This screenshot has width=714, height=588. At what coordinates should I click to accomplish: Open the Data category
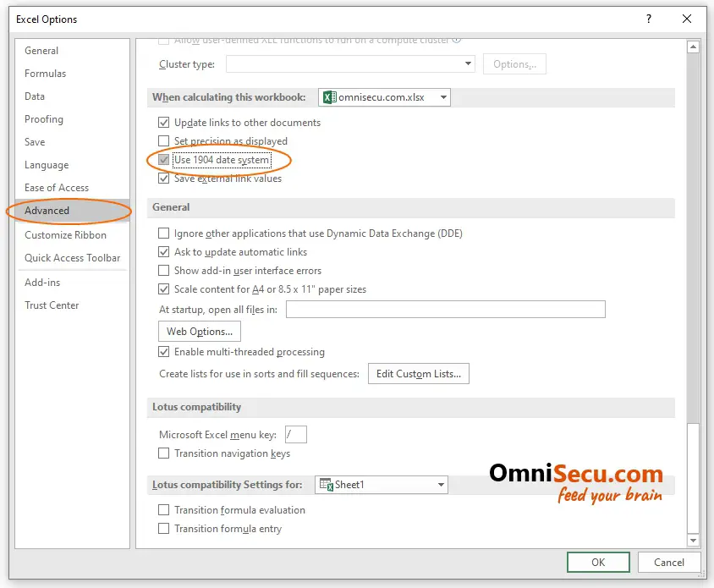tap(72, 96)
